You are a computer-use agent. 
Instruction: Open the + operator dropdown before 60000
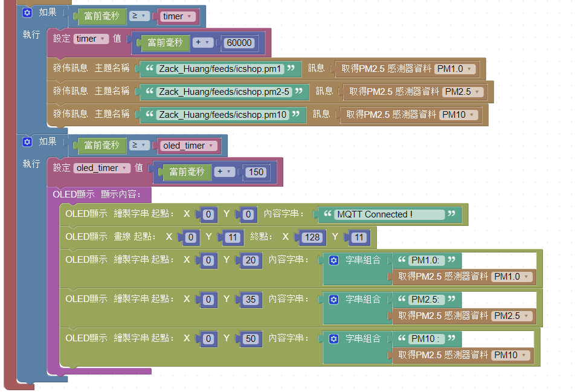coord(202,42)
